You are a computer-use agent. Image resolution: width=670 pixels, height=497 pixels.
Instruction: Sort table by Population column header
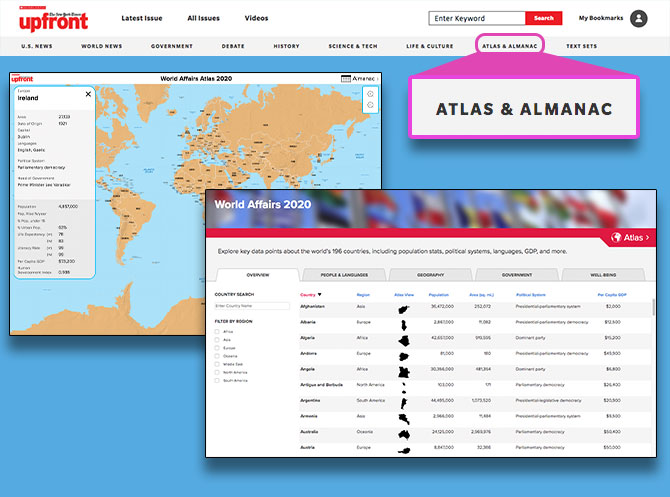tap(439, 295)
